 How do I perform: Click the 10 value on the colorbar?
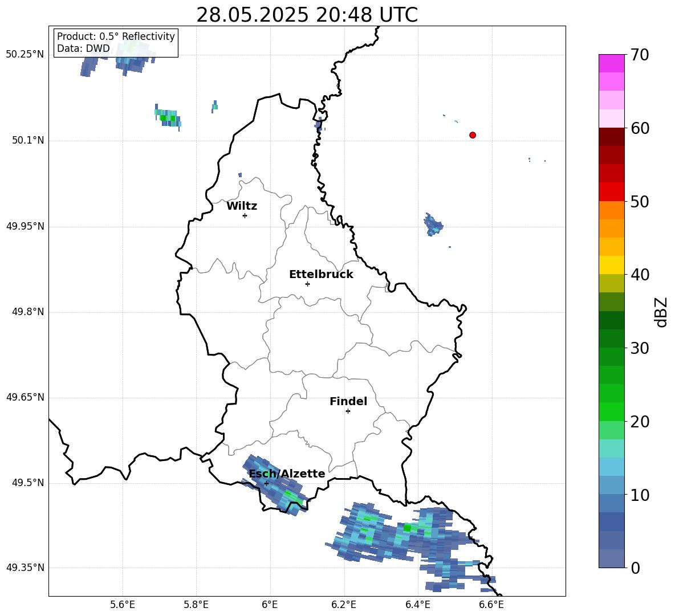[x=640, y=495]
